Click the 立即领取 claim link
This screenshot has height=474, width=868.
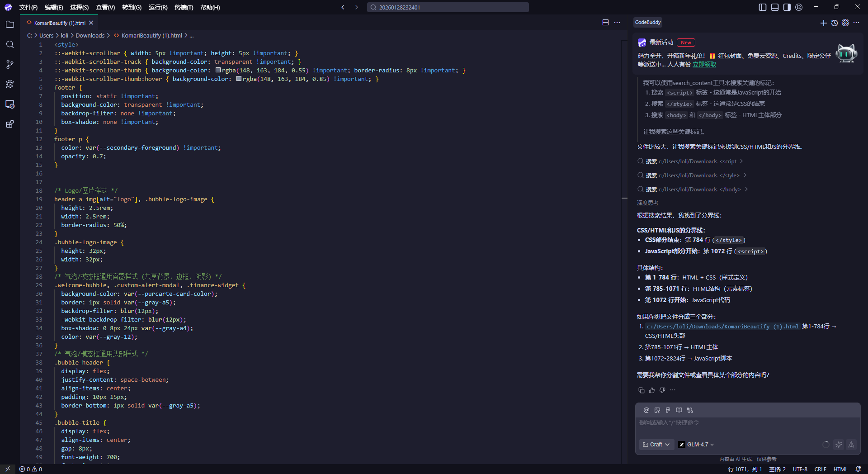tap(704, 64)
